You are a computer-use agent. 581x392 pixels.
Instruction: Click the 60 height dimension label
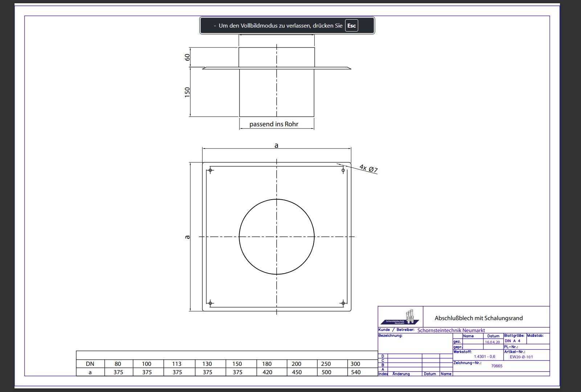[187, 57]
